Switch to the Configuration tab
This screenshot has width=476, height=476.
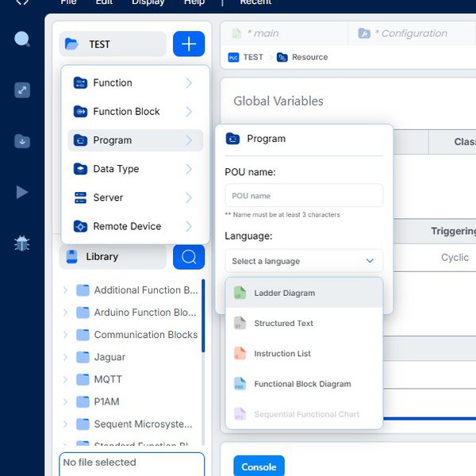tap(412, 33)
